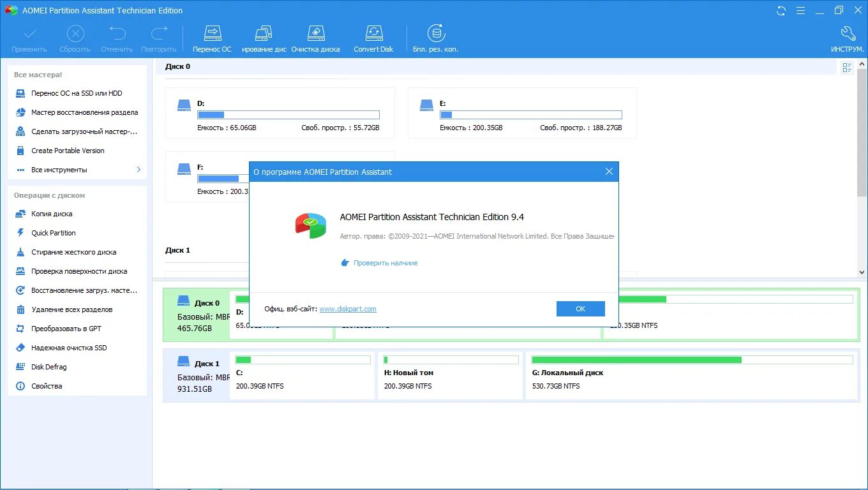
Task: Select C: 200.39GB NTFS partition block
Action: [303, 375]
